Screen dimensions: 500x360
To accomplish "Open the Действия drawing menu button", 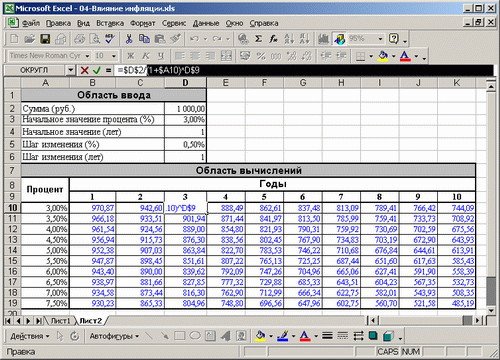I will tap(29, 336).
